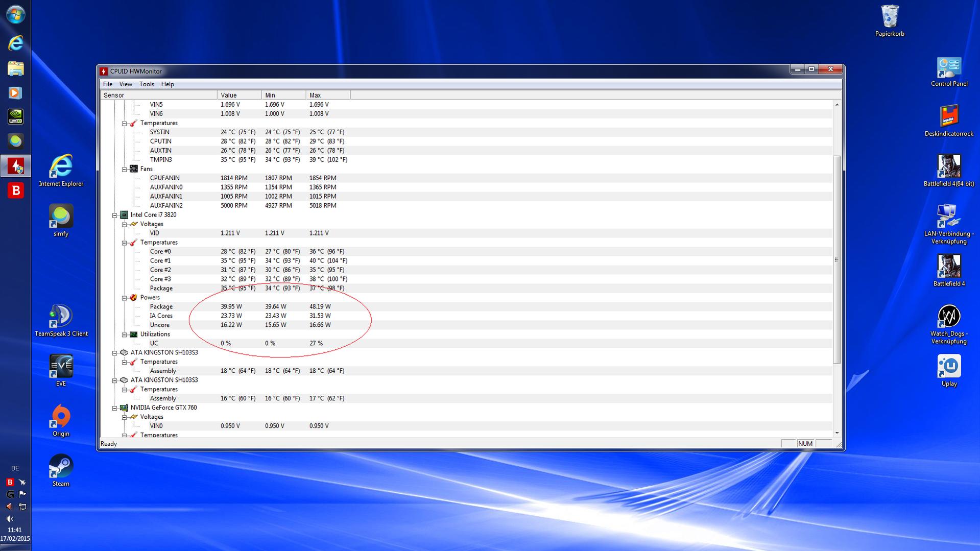Click the scroll down arrow in HWMonitor
Image resolution: width=980 pixels, height=551 pixels.
(x=836, y=433)
